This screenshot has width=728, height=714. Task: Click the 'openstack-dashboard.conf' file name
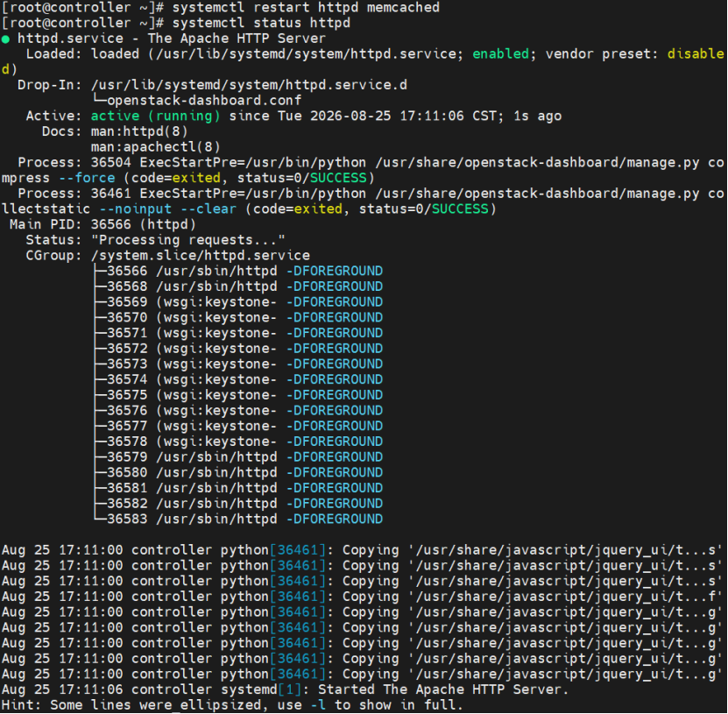tap(204, 100)
